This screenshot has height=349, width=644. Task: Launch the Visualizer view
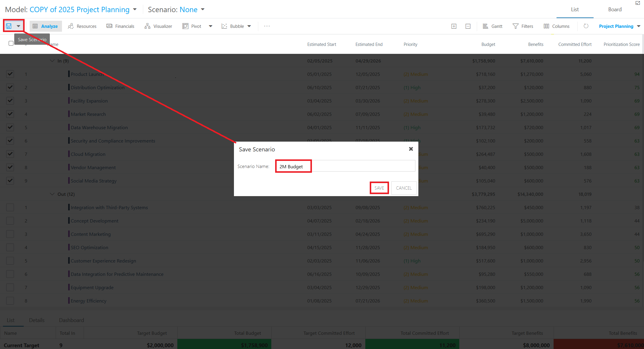[158, 26]
